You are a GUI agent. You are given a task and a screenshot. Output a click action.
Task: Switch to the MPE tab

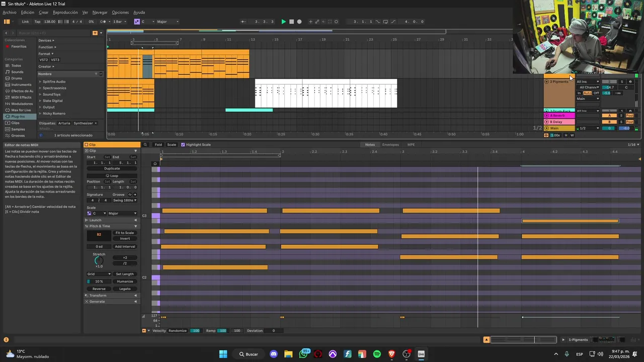pyautogui.click(x=411, y=145)
